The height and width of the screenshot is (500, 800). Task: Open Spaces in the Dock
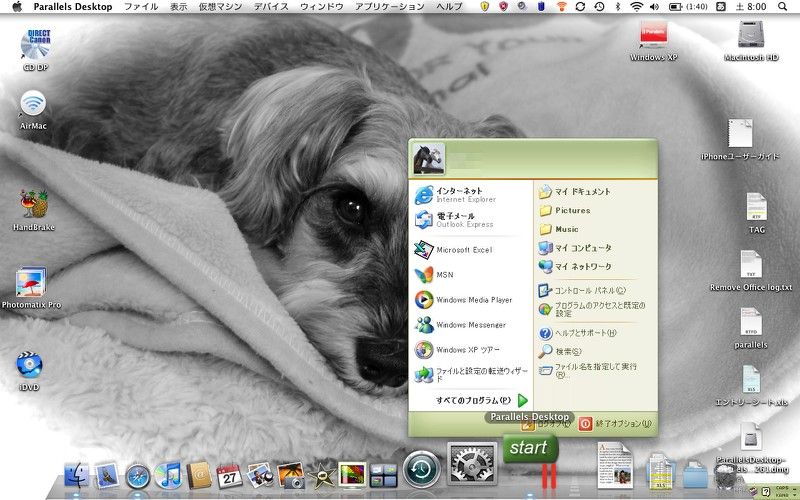click(x=383, y=476)
